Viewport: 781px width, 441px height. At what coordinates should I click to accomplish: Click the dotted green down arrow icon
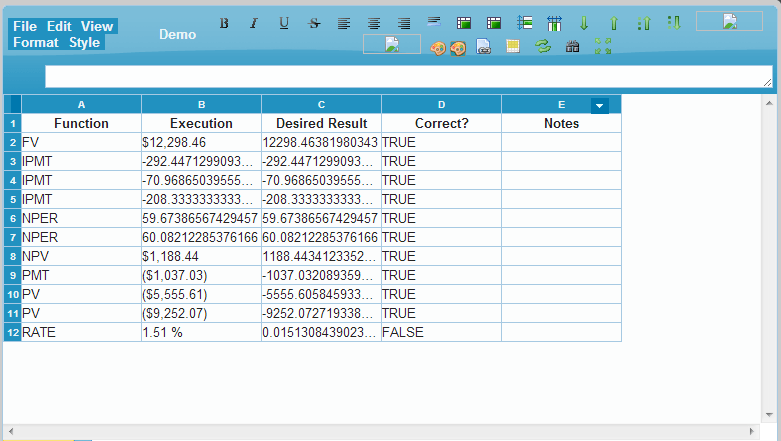point(673,23)
